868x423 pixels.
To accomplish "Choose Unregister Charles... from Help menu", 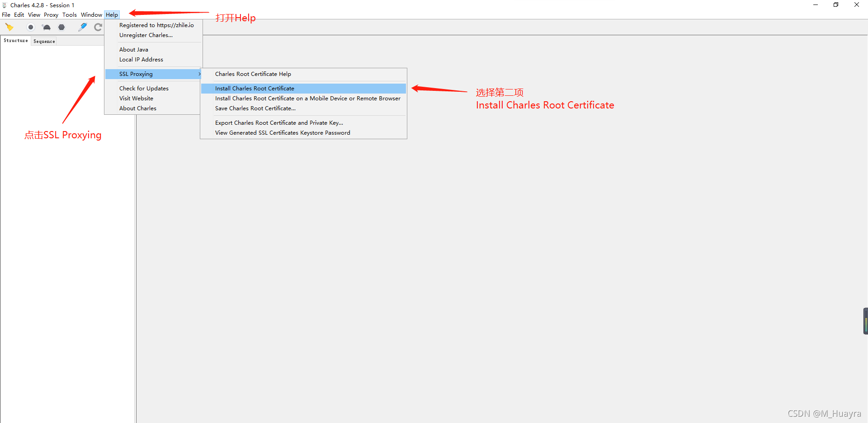I will pos(154,35).
